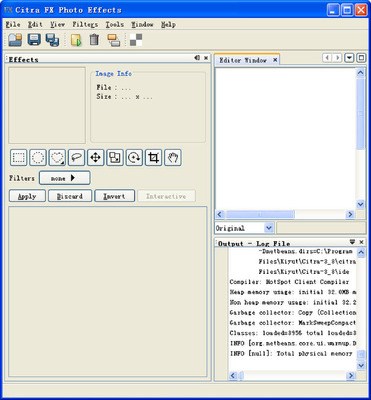Click the editor scroll left arrow

click(220, 214)
